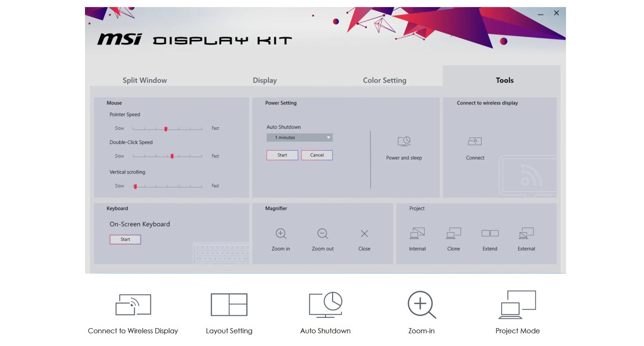
Task: Go to the Color Setting tab
Action: (384, 80)
